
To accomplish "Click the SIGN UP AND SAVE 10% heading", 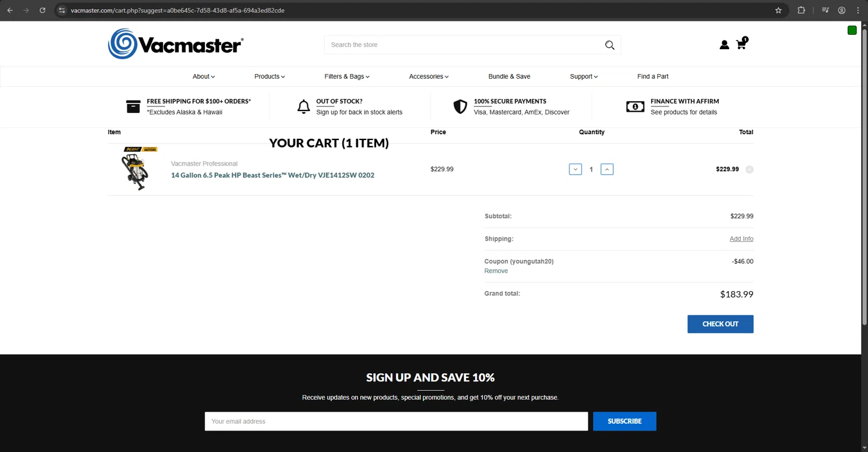I will [431, 378].
